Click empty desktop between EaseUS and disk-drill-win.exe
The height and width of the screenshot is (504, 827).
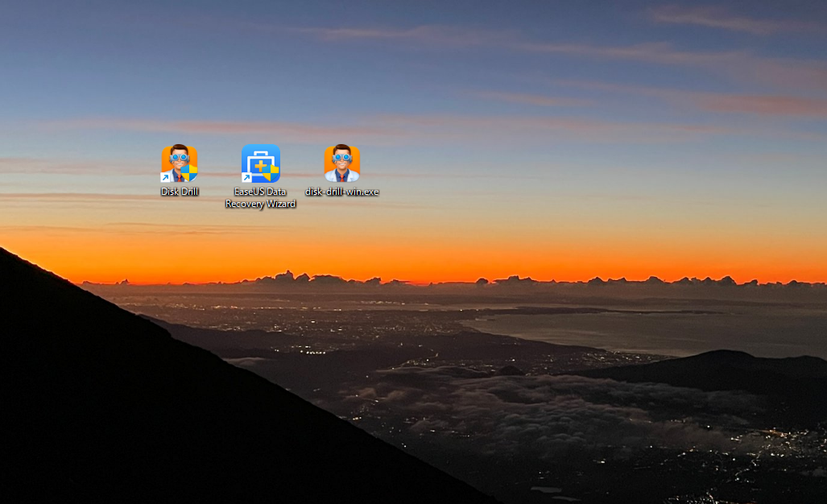pos(302,165)
